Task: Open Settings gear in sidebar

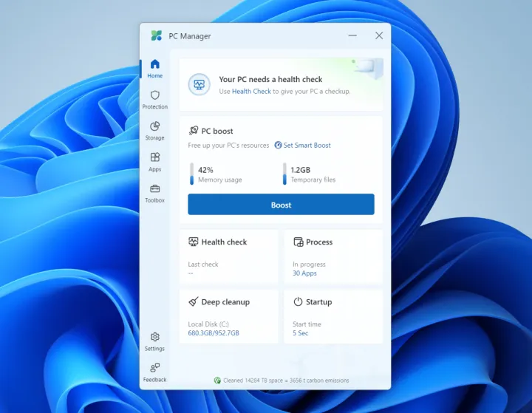Action: (x=154, y=341)
